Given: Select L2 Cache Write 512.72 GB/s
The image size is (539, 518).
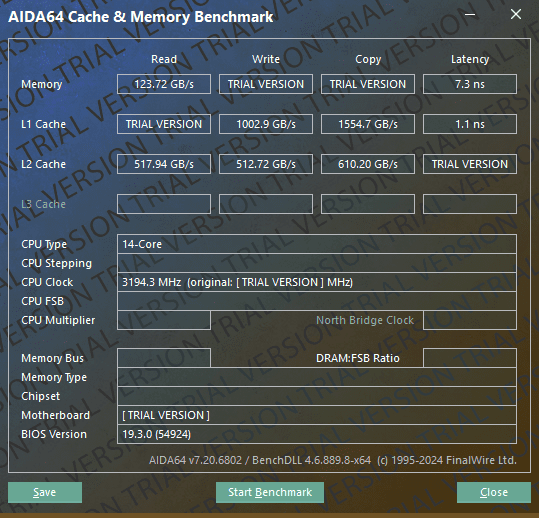Looking at the screenshot, I should coord(266,164).
